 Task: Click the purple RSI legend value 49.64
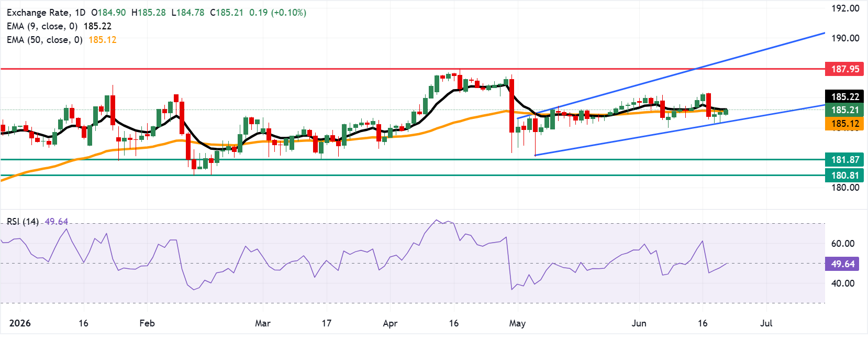click(x=57, y=221)
